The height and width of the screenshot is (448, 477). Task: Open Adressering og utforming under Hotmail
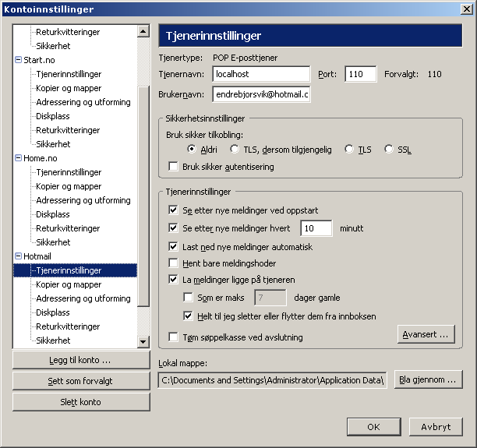coord(83,298)
